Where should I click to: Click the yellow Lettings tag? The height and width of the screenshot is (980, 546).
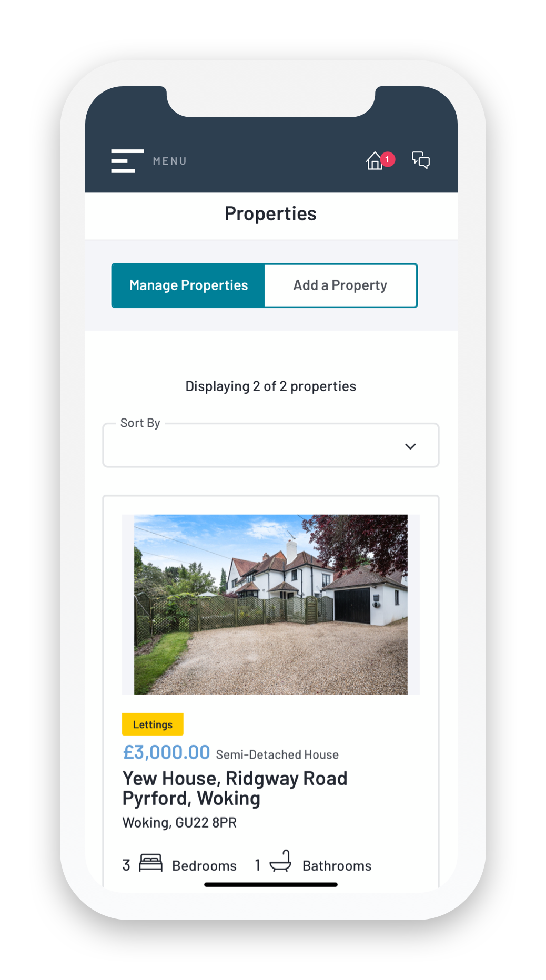pyautogui.click(x=153, y=724)
